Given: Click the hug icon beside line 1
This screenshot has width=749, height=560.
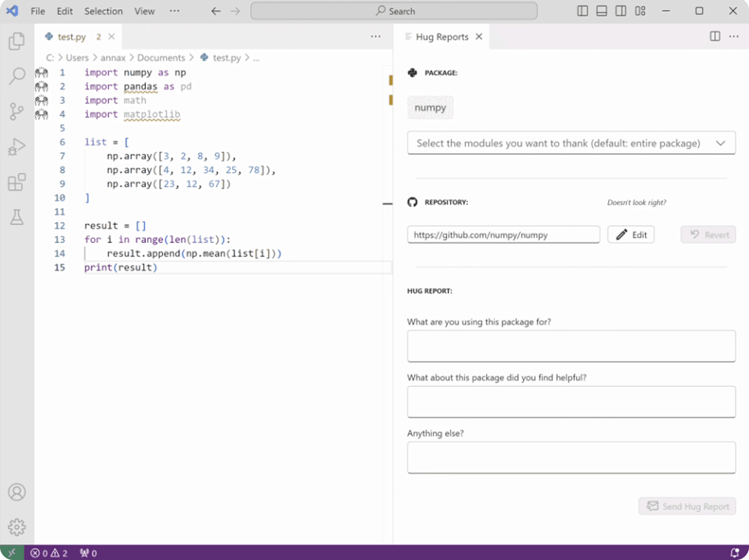Looking at the screenshot, I should click(x=41, y=72).
